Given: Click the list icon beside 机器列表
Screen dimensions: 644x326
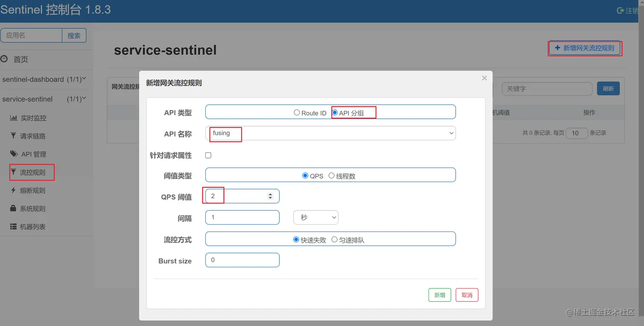Looking at the screenshot, I should [x=13, y=227].
